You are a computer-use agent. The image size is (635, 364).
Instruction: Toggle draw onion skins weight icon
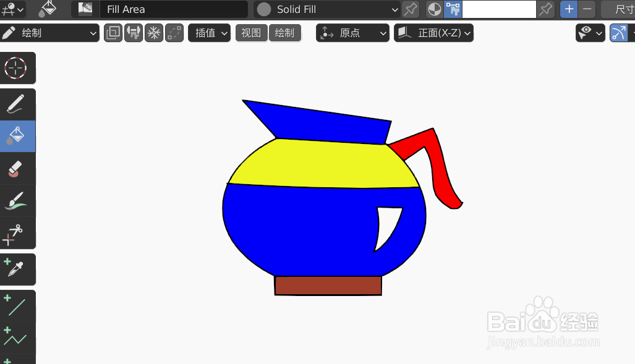coord(133,33)
